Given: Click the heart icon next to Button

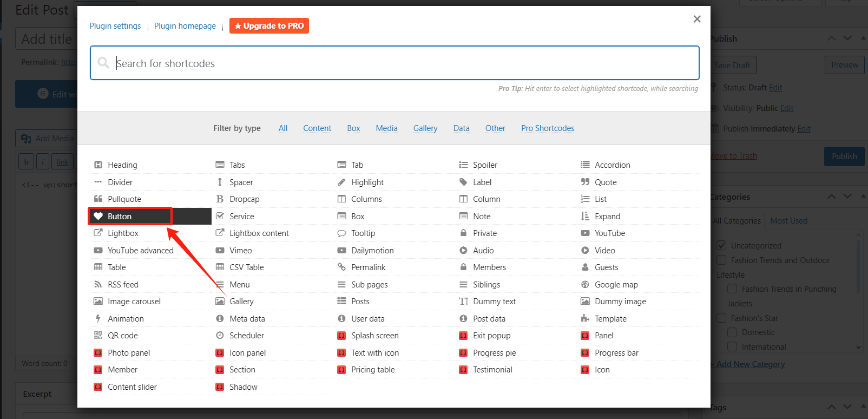Looking at the screenshot, I should [98, 216].
